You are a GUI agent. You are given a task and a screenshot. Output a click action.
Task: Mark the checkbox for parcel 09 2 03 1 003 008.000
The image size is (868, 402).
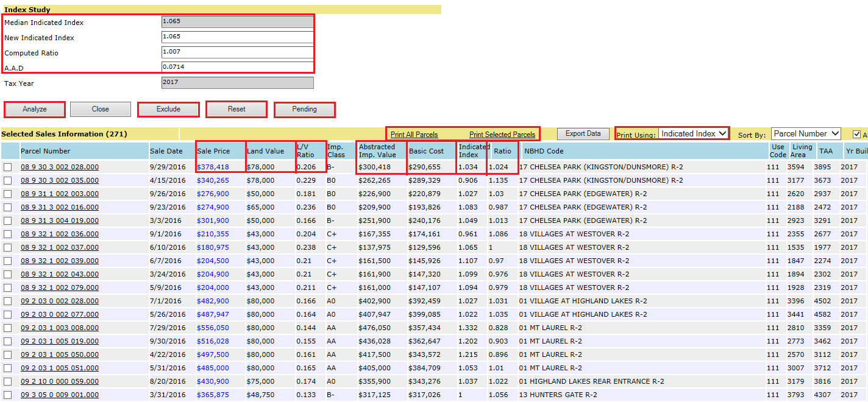(8, 328)
